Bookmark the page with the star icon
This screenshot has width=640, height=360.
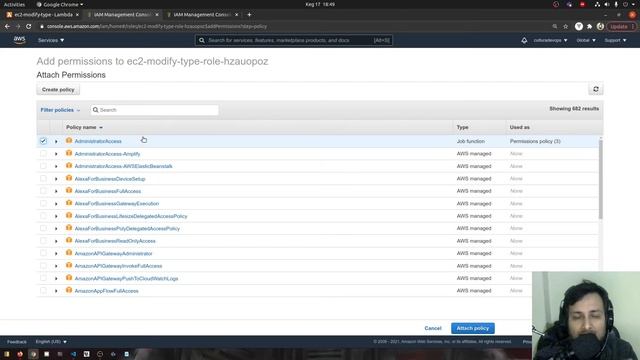565,26
